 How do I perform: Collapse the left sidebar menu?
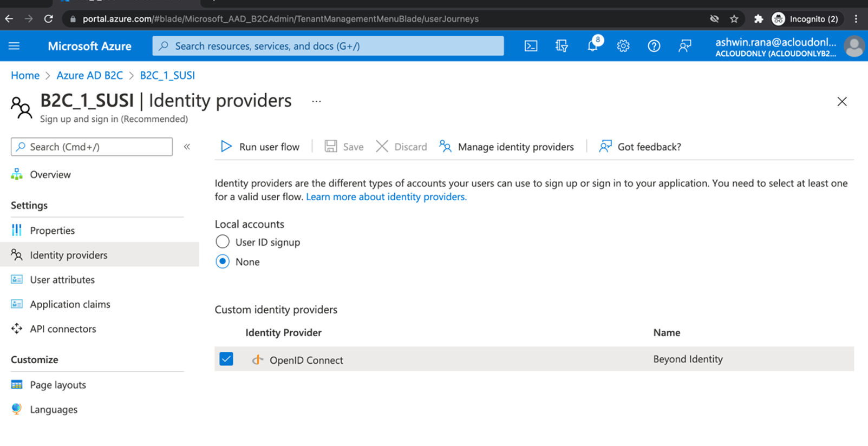[x=187, y=147]
